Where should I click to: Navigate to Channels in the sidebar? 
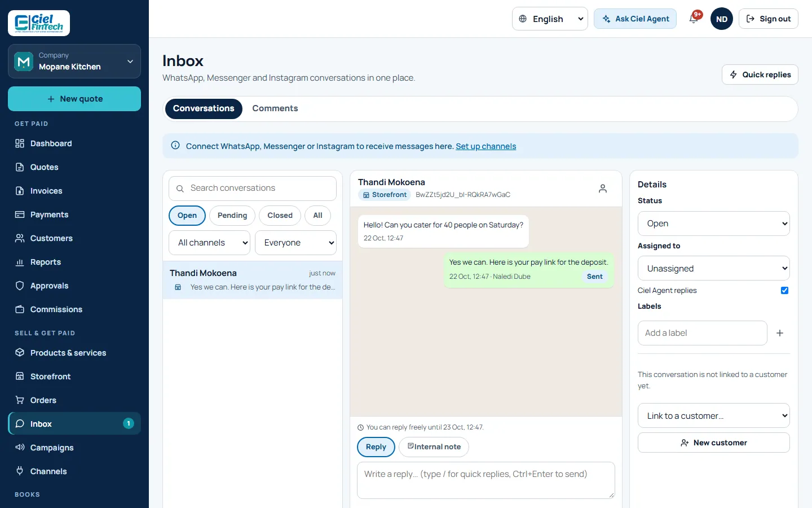pyautogui.click(x=74, y=471)
